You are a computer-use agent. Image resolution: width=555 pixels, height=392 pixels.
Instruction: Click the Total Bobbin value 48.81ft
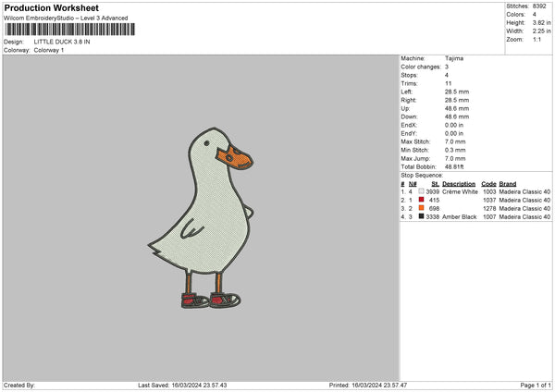pos(454,167)
